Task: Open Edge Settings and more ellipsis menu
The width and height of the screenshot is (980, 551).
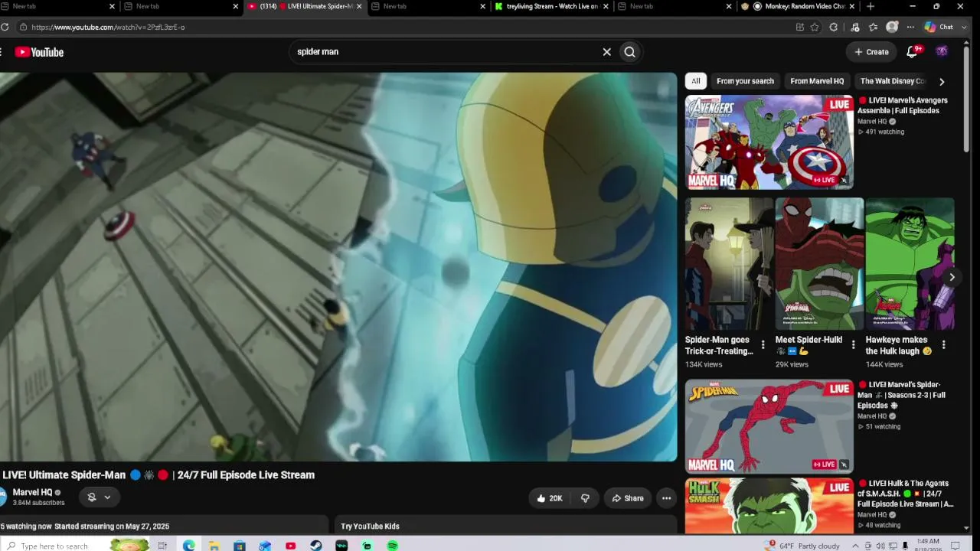Action: coord(910,27)
